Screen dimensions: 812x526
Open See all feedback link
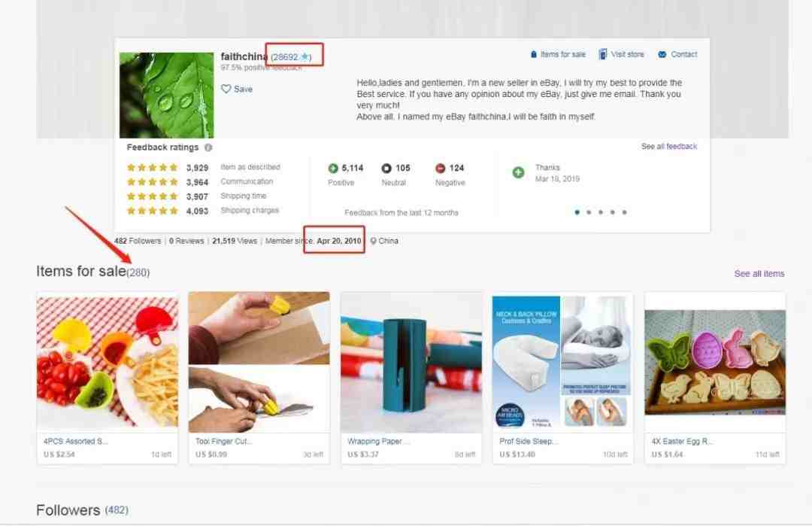click(x=668, y=147)
